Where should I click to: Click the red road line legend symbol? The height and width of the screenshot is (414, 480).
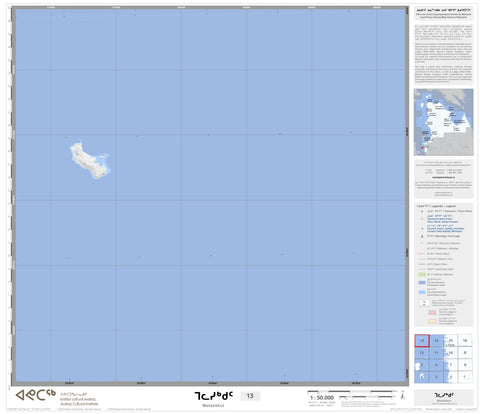(422, 254)
